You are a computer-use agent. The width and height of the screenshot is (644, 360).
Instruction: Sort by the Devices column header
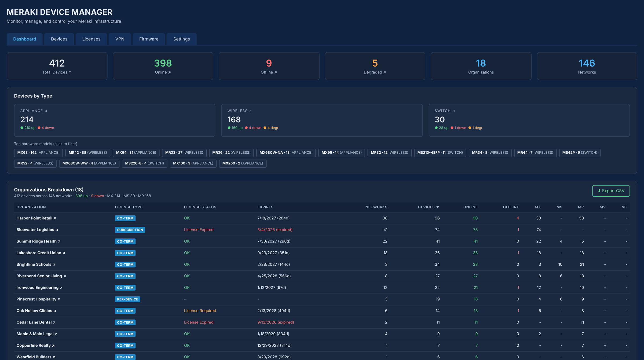click(429, 207)
